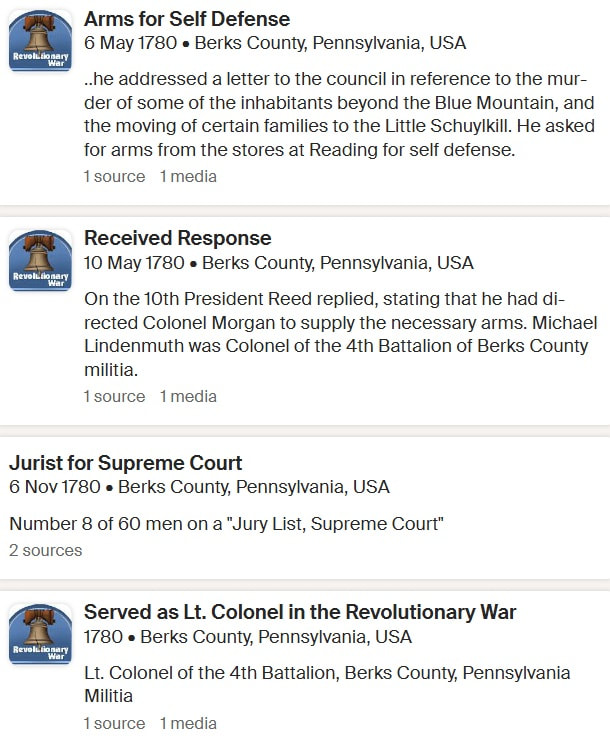
Task: Click the description about President Reed's reply
Action: pyautogui.click(x=341, y=334)
